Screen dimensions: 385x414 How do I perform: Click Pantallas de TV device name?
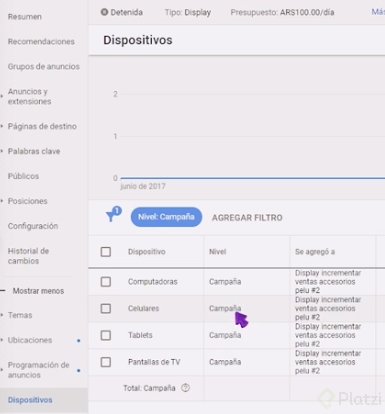[x=154, y=362]
